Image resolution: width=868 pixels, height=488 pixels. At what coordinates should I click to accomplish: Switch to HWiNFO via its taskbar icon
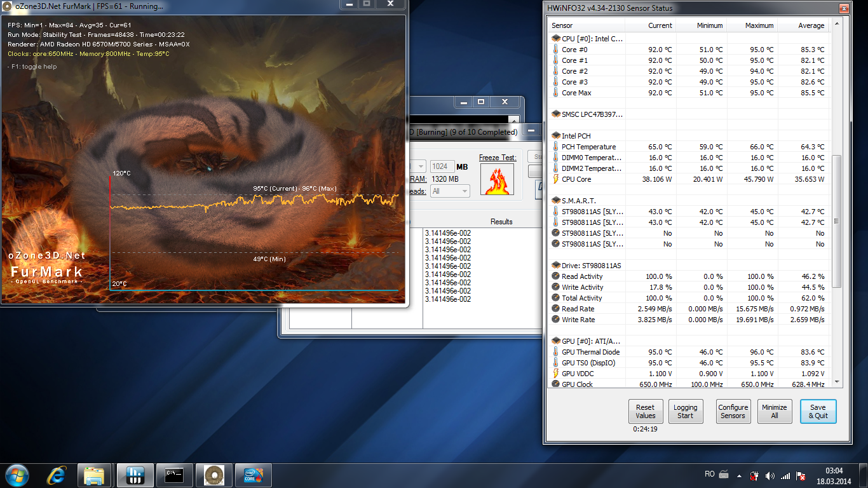[x=135, y=475]
